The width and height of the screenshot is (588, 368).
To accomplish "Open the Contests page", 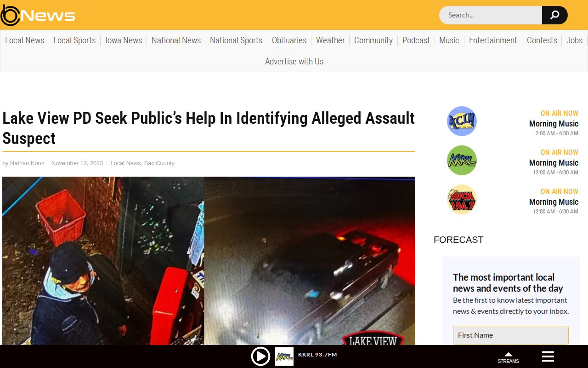I will point(542,40).
